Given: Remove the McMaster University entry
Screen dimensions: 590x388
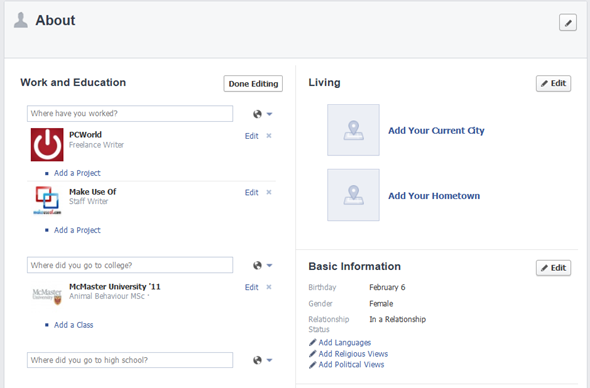Looking at the screenshot, I should 269,287.
